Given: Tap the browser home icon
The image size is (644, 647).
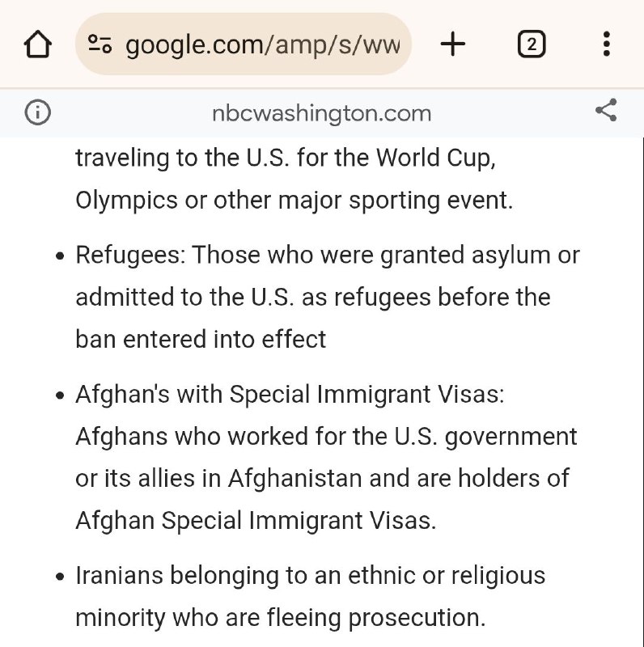Looking at the screenshot, I should tap(37, 44).
